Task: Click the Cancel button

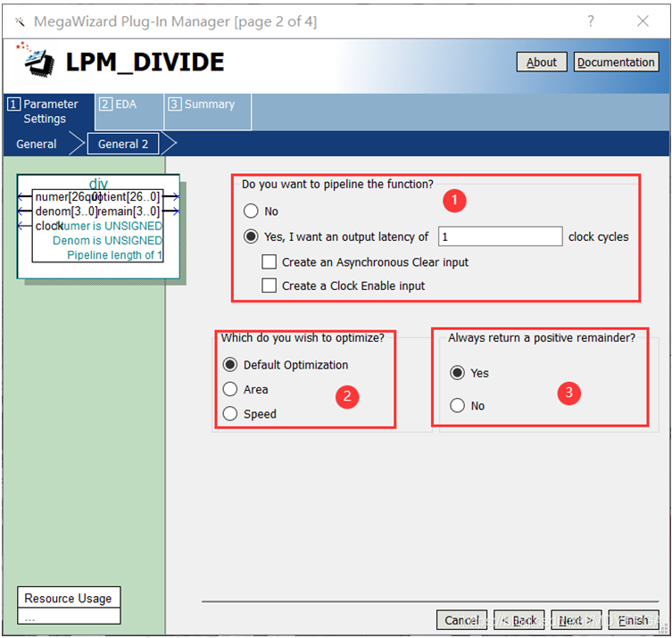Action: (461, 620)
